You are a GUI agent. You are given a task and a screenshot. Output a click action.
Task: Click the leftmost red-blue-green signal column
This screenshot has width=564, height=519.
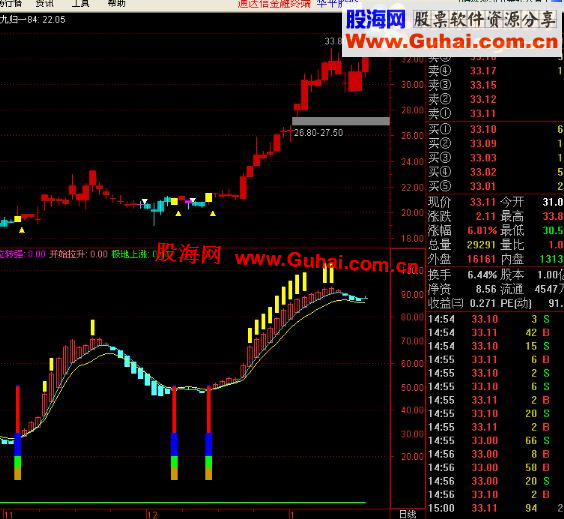point(18,432)
